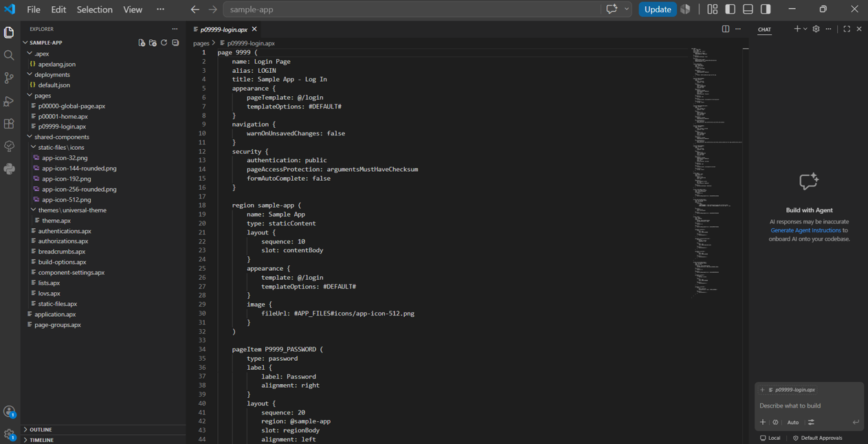Click New Folder icon in Explorer header
Screen dimensions: 868x444
pyautogui.click(x=153, y=43)
